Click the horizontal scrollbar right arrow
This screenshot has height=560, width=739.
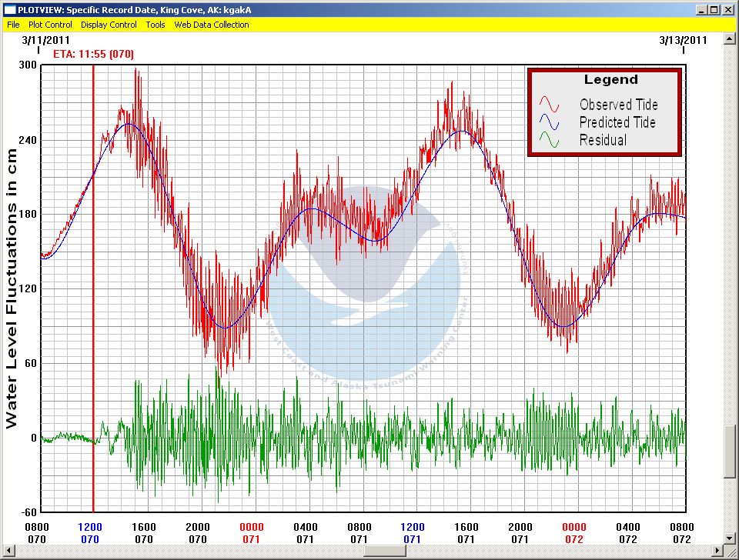pyautogui.click(x=719, y=552)
